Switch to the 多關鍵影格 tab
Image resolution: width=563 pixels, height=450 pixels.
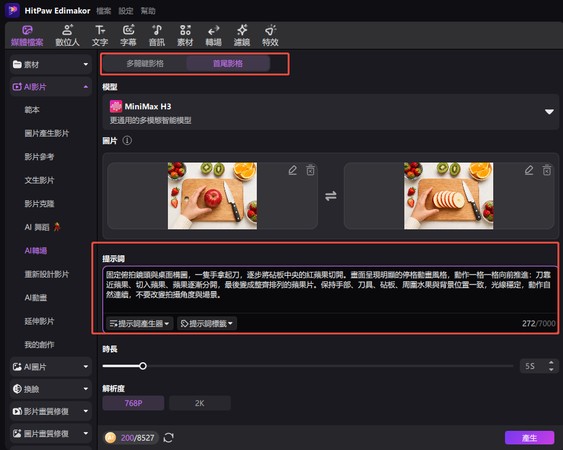(x=145, y=64)
